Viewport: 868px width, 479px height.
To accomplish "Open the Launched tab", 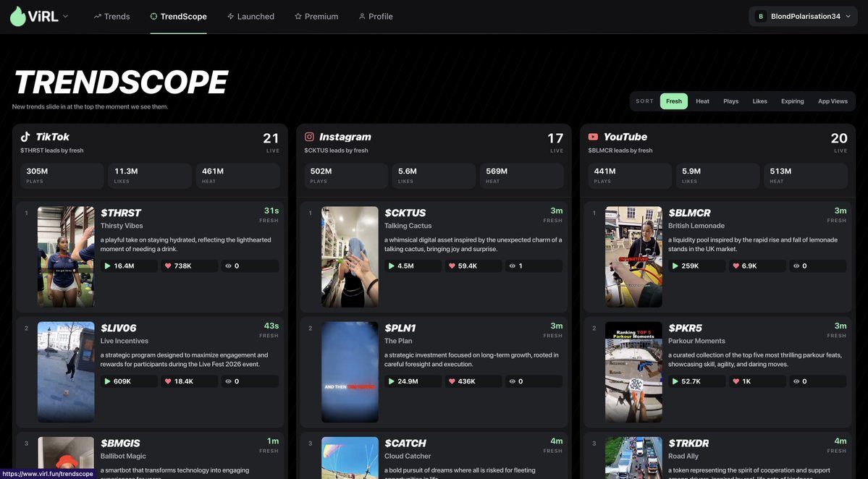I will tap(250, 17).
